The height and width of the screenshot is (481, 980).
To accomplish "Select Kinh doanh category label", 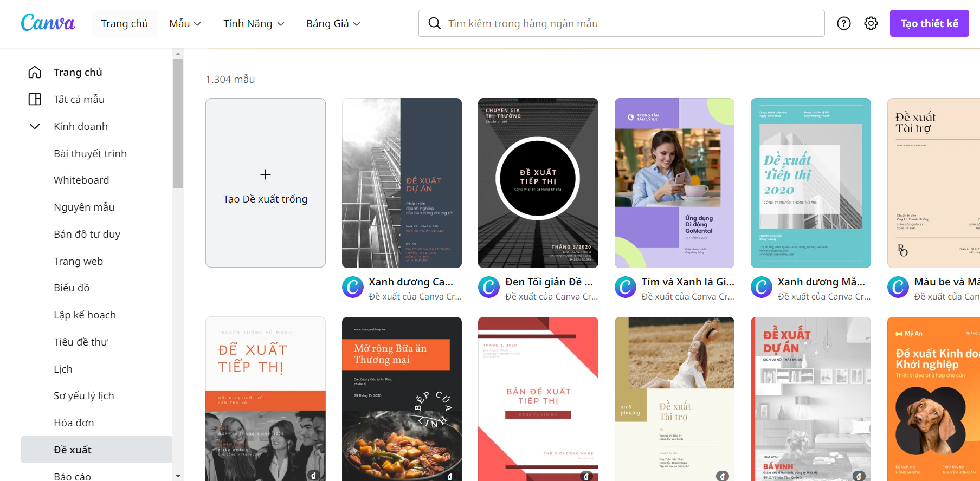I will pyautogui.click(x=81, y=126).
